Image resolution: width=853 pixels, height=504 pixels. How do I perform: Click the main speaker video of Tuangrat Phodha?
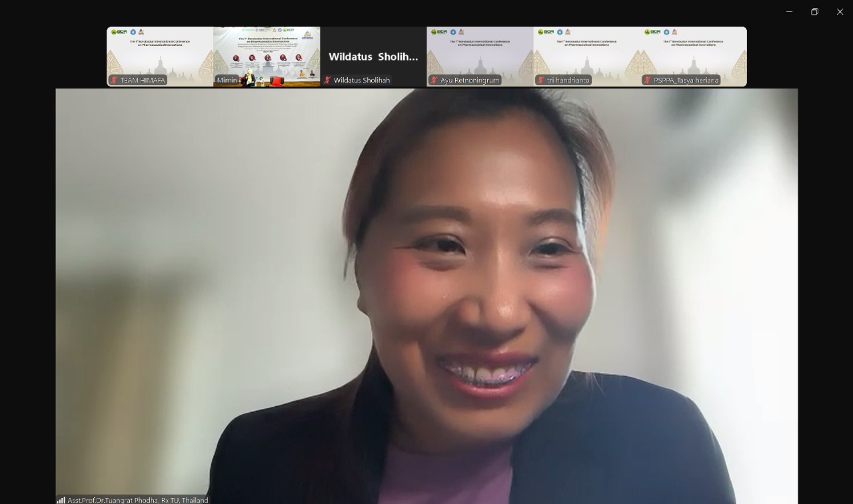pos(426,296)
